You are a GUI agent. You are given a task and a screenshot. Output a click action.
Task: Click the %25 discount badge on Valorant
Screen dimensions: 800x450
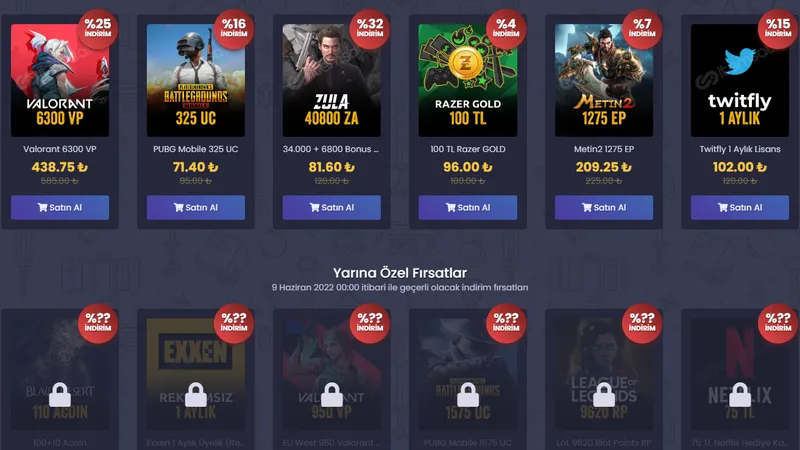click(x=98, y=29)
